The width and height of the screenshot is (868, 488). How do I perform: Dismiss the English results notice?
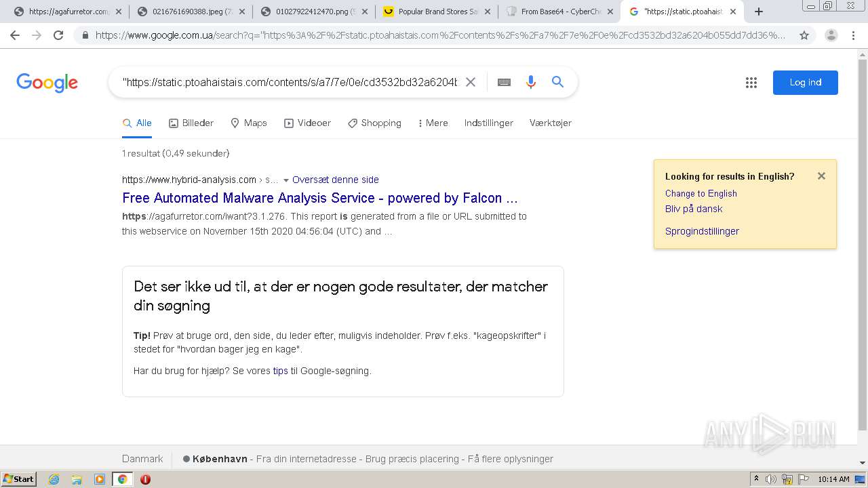tap(821, 176)
